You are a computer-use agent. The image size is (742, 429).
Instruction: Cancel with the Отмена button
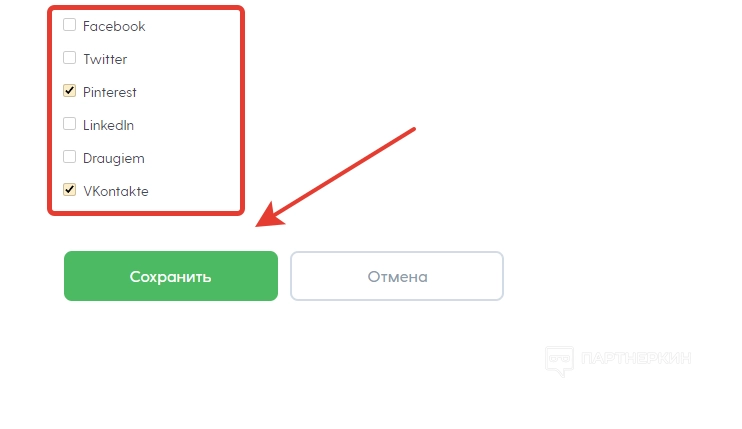(397, 276)
